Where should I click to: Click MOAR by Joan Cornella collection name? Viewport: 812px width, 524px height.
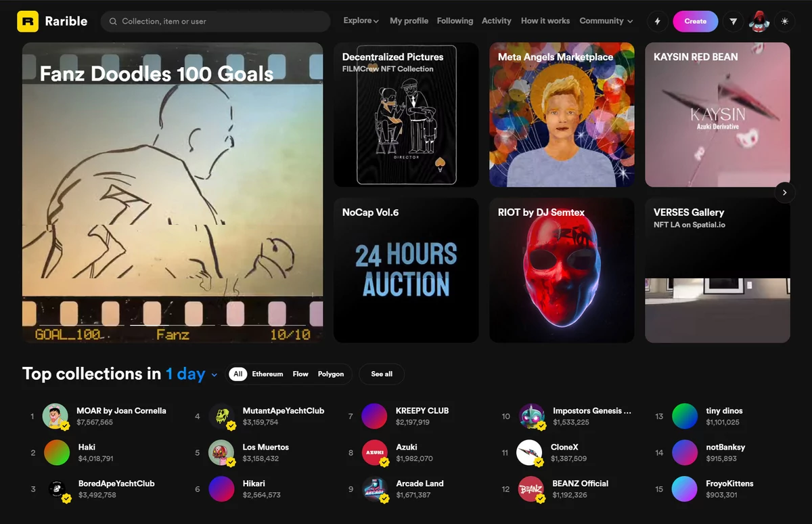tap(121, 411)
